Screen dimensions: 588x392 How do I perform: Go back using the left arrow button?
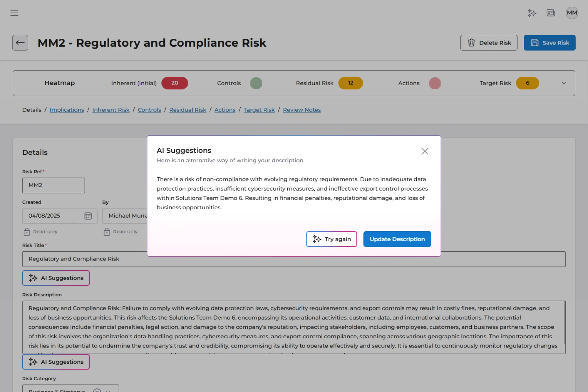point(20,43)
